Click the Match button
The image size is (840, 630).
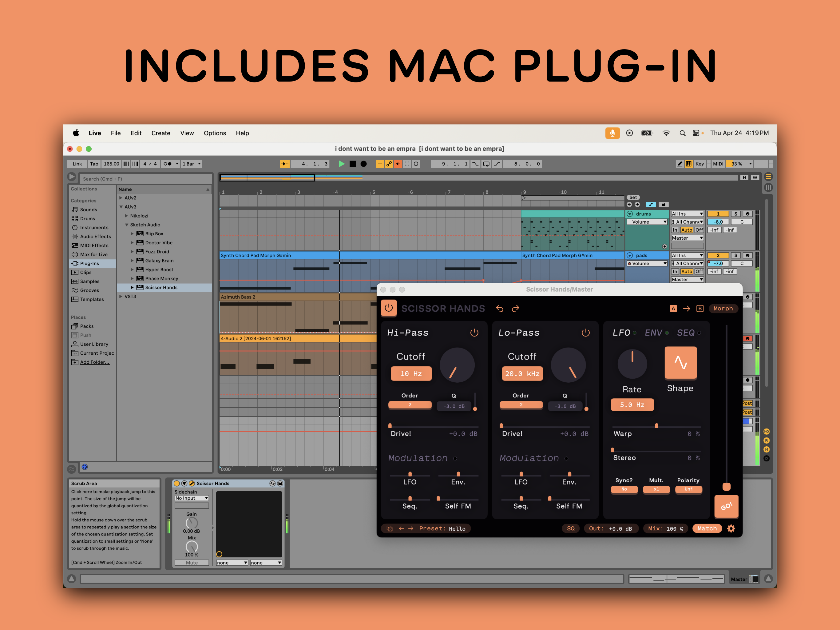707,528
